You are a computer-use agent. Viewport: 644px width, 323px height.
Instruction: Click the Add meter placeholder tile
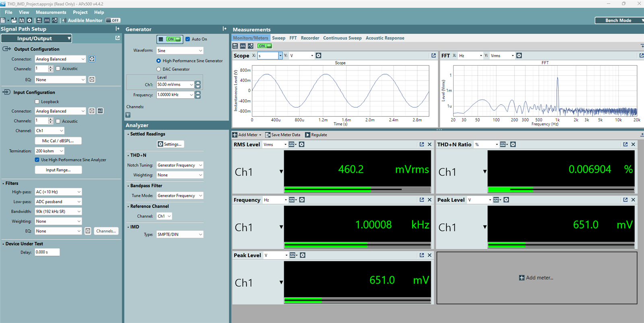537,278
